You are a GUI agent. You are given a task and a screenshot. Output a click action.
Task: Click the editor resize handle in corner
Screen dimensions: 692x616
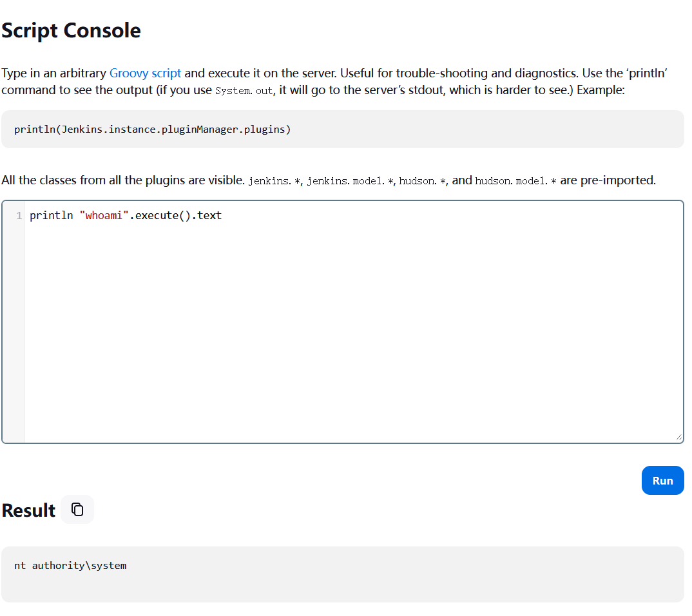pyautogui.click(x=678, y=438)
